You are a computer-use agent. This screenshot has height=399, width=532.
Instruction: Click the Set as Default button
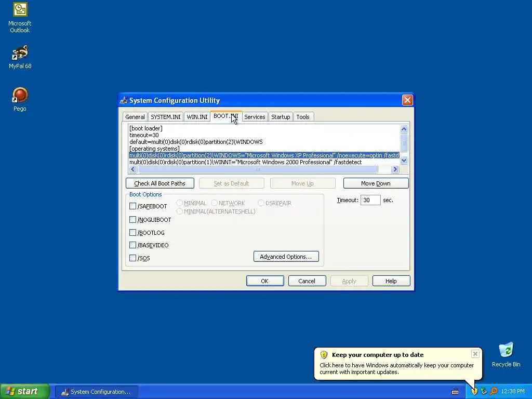point(231,183)
